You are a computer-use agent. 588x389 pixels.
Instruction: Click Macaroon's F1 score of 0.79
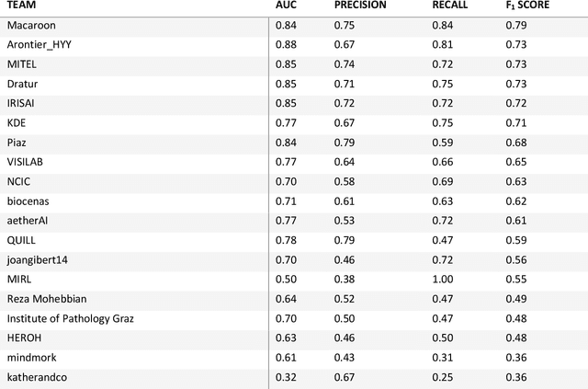(503, 25)
